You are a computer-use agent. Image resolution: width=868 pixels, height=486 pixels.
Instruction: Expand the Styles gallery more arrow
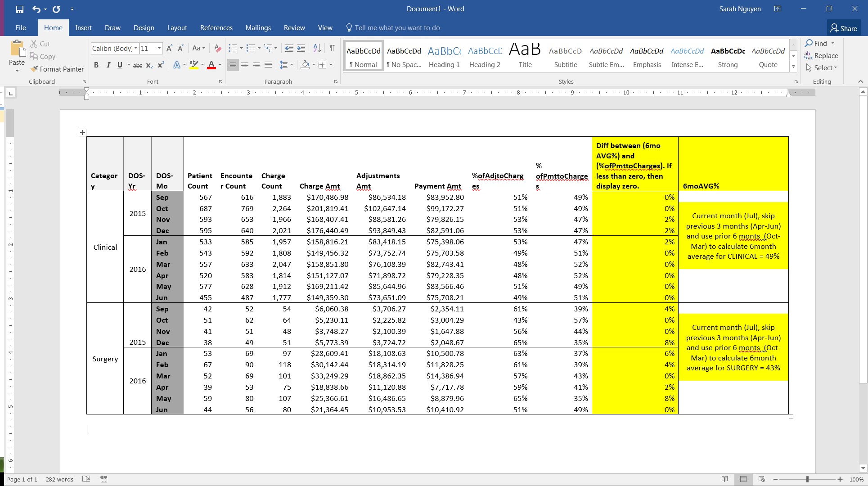793,67
